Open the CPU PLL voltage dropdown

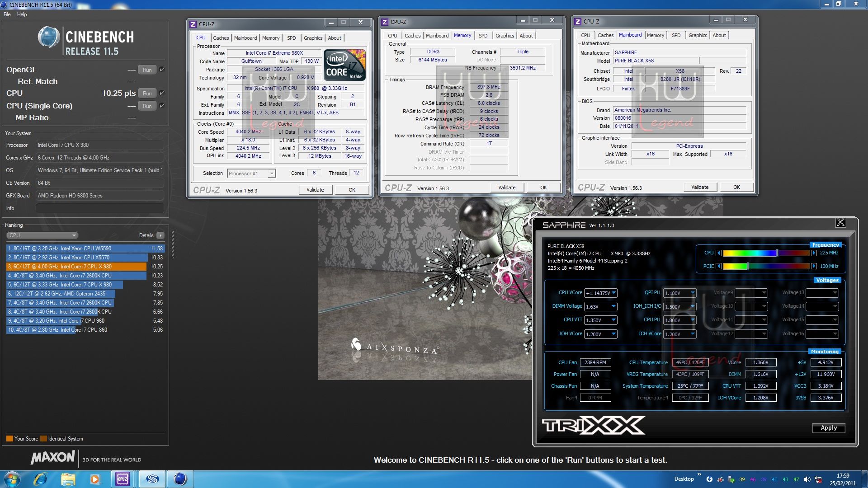coord(693,320)
